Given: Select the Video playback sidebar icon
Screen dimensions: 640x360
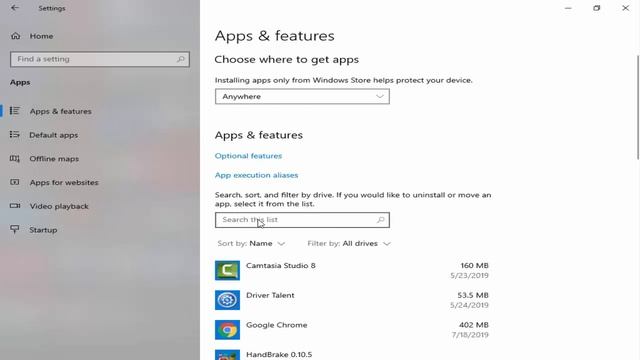Looking at the screenshot, I should tap(15, 206).
